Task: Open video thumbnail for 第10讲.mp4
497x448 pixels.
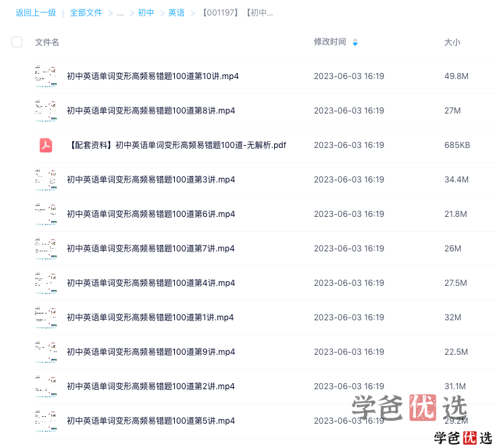Action: point(46,76)
